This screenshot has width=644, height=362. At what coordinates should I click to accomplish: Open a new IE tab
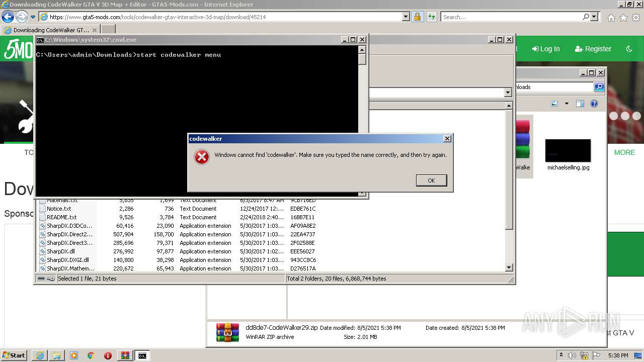108,30
